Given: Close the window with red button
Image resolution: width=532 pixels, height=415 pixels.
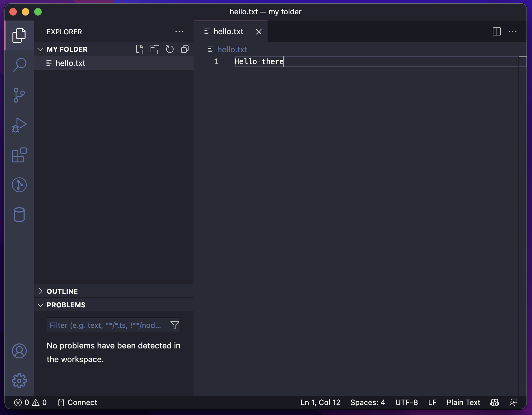Looking at the screenshot, I should point(13,12).
